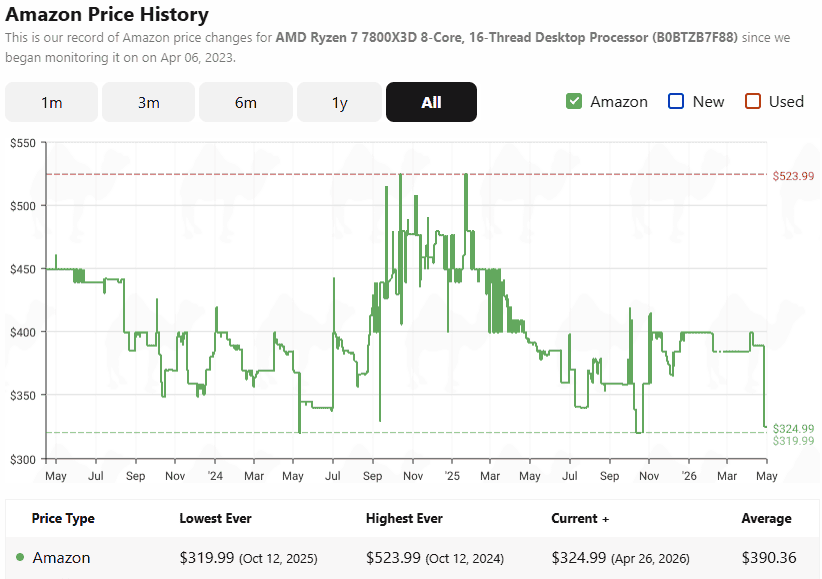Click the $523.99 highest price label

point(793,176)
